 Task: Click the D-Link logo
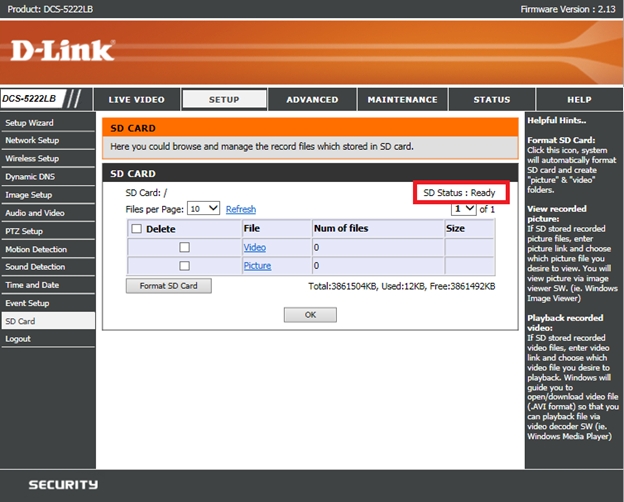pyautogui.click(x=64, y=50)
